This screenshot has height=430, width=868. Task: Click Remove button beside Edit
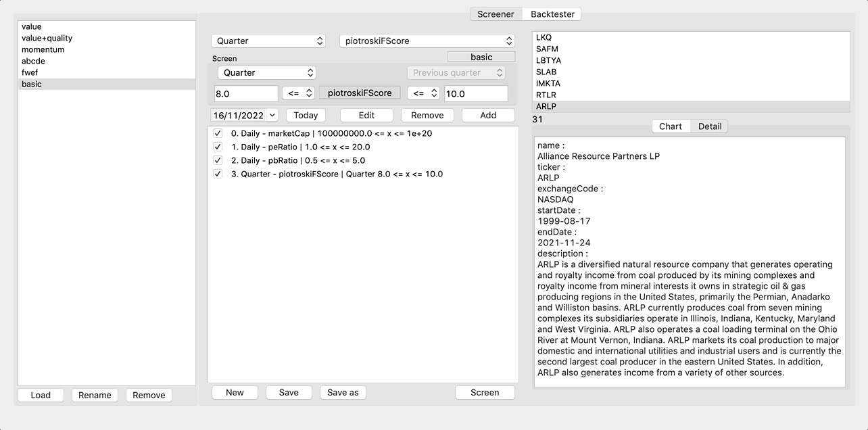427,116
